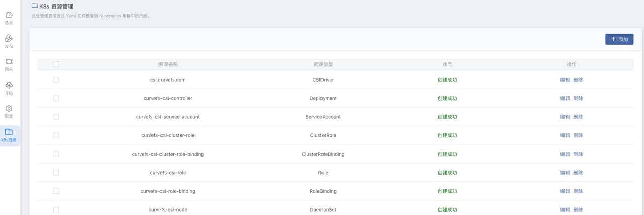Click the curvefs-csi-node resource name
644x215 pixels.
[168, 210]
